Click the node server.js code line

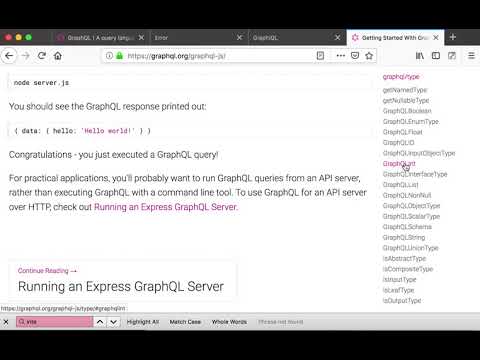41,83
